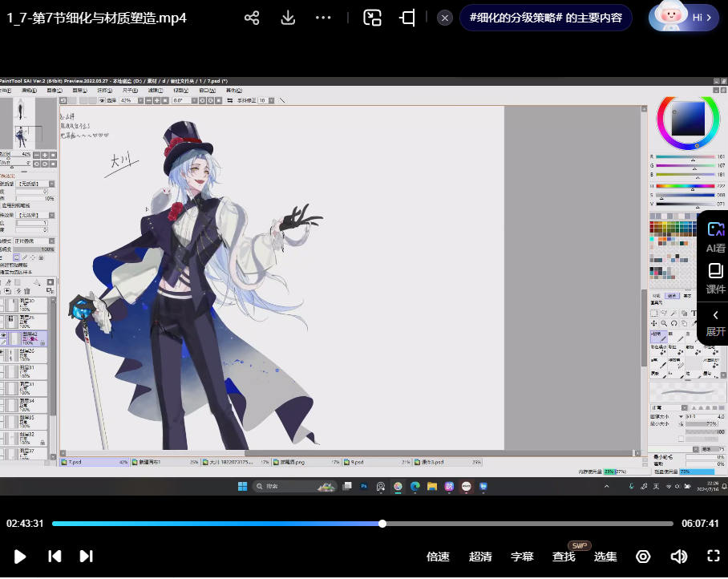
Task: Skip to the previous video
Action: coord(55,556)
